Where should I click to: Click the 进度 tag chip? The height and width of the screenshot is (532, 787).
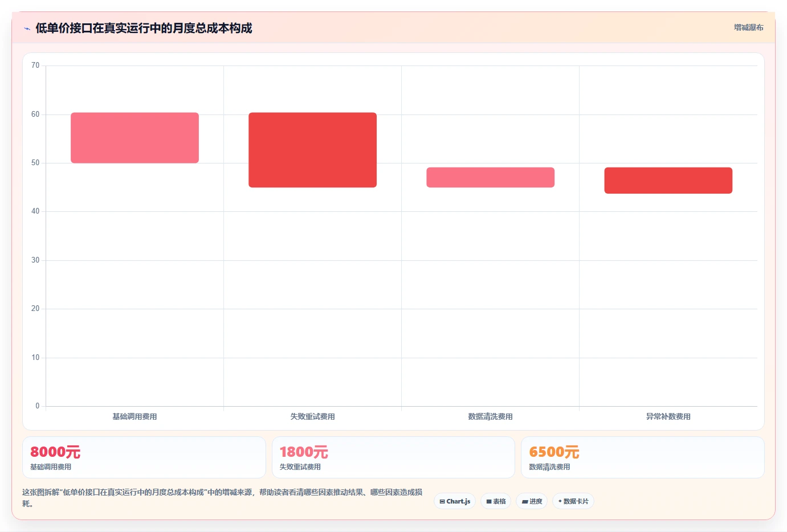(532, 501)
